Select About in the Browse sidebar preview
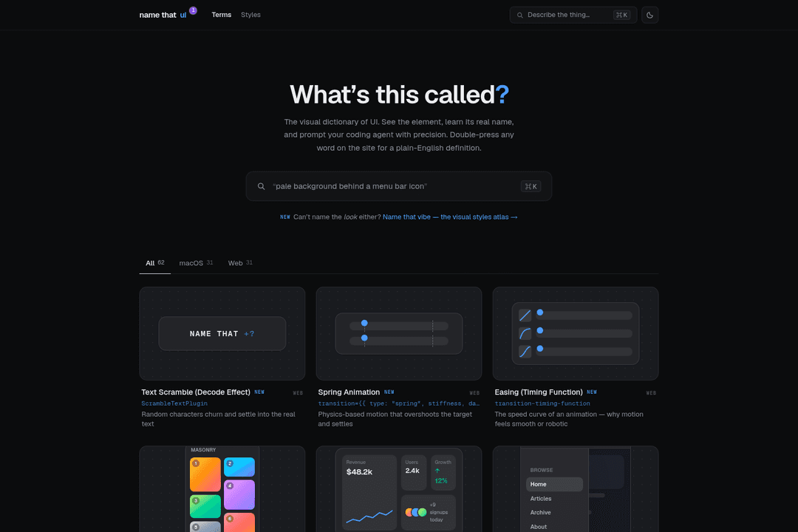This screenshot has height=532, width=798. (539, 527)
